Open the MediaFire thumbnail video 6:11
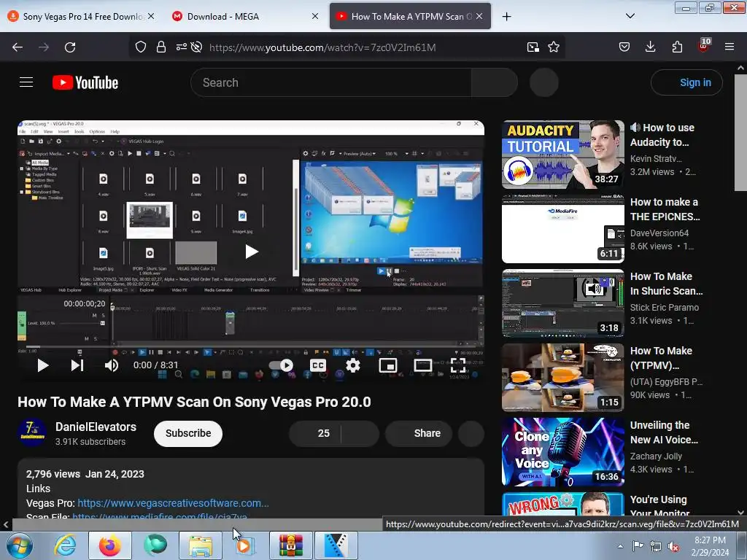Image resolution: width=747 pixels, height=560 pixels. pos(562,228)
